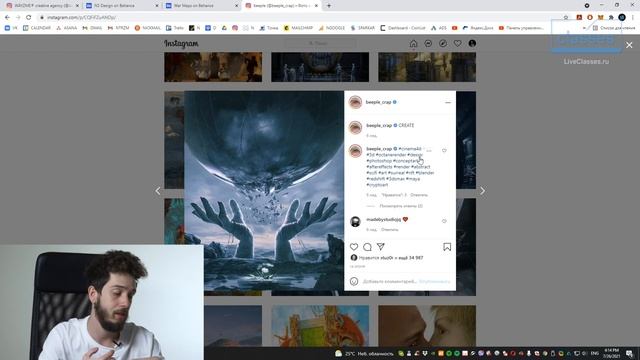Screen dimensions: 640x360
Task: Open the CALENDAR bookmark
Action: 37,28
